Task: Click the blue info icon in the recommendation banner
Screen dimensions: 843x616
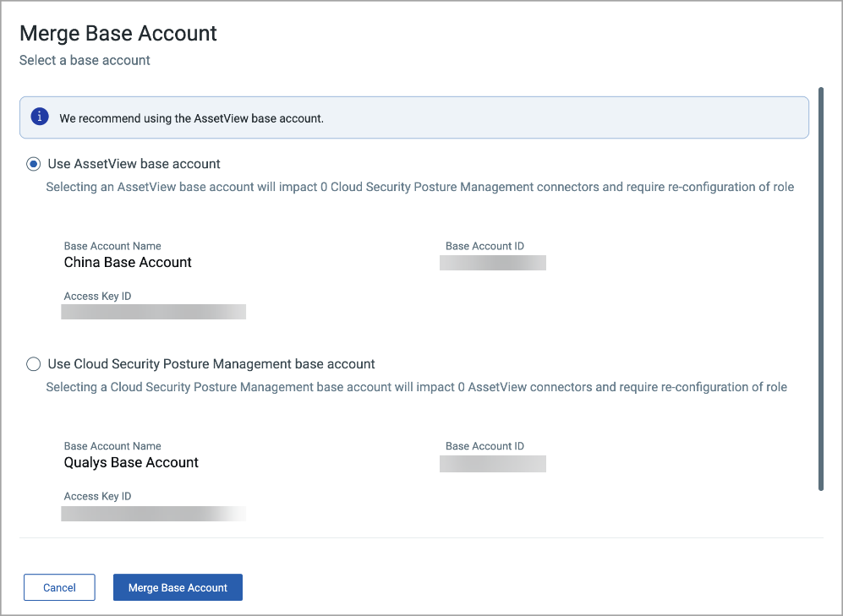Action: pos(40,117)
